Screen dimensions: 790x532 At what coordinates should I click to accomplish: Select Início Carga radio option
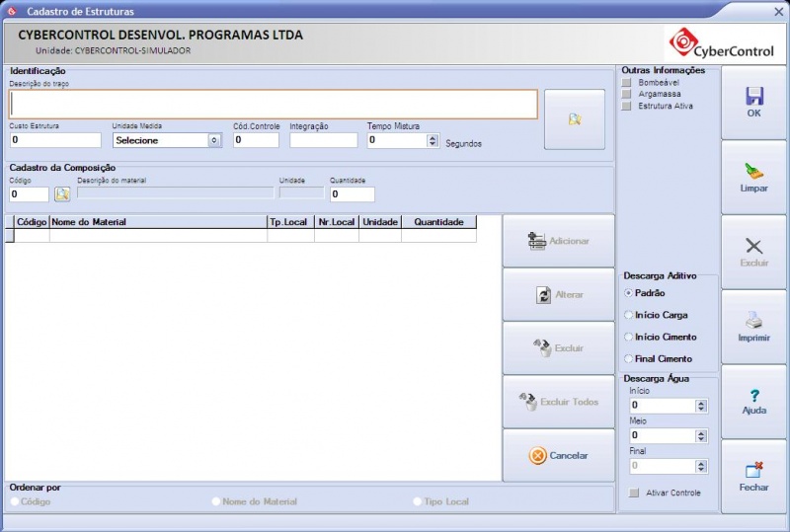coord(628,315)
